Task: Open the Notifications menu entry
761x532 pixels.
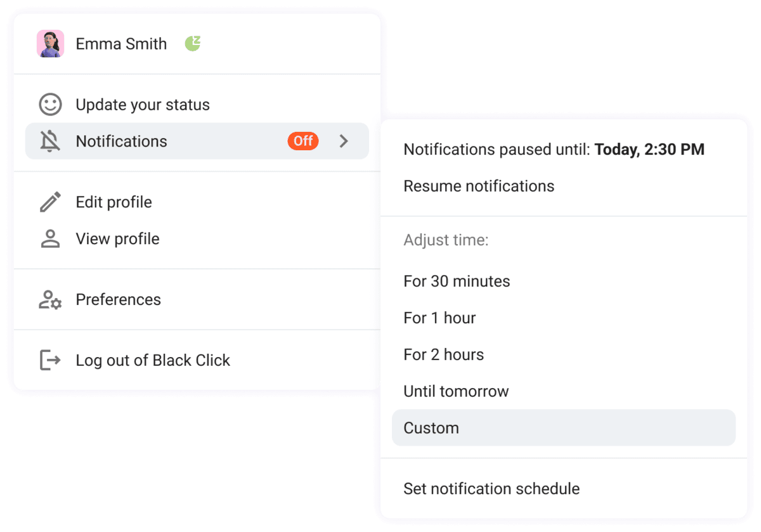Action: (120, 141)
